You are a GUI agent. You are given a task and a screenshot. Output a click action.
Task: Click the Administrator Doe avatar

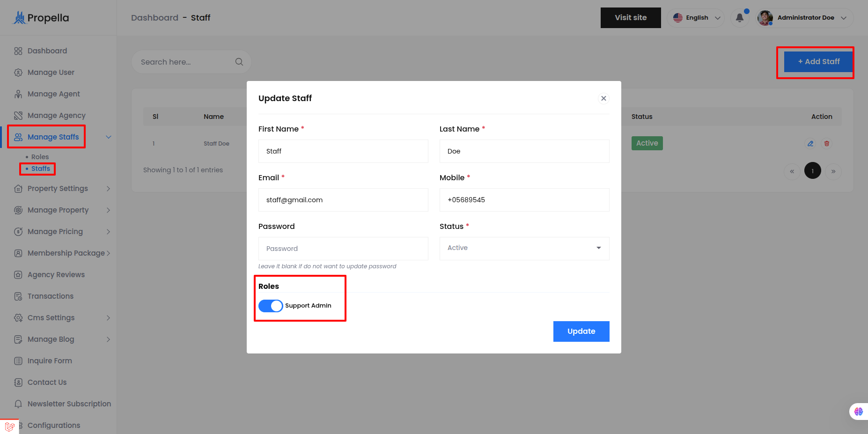coord(765,18)
